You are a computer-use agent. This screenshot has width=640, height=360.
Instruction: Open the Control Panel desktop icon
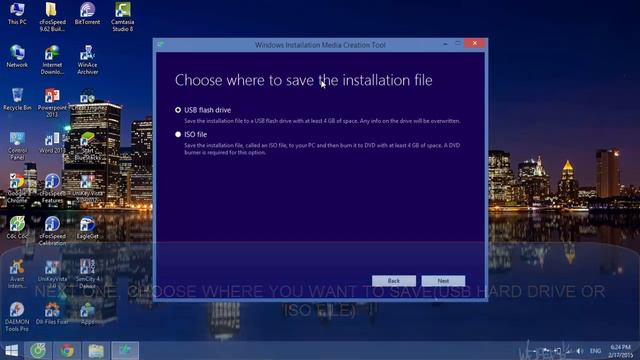pyautogui.click(x=17, y=145)
